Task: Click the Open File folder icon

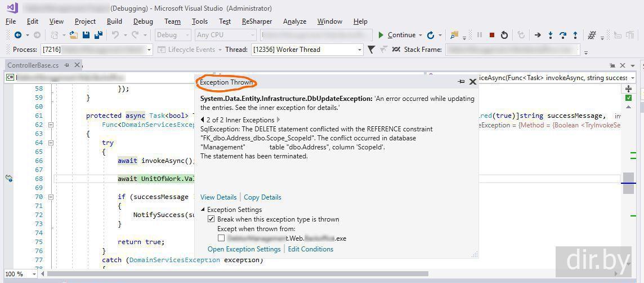Action: coord(74,35)
